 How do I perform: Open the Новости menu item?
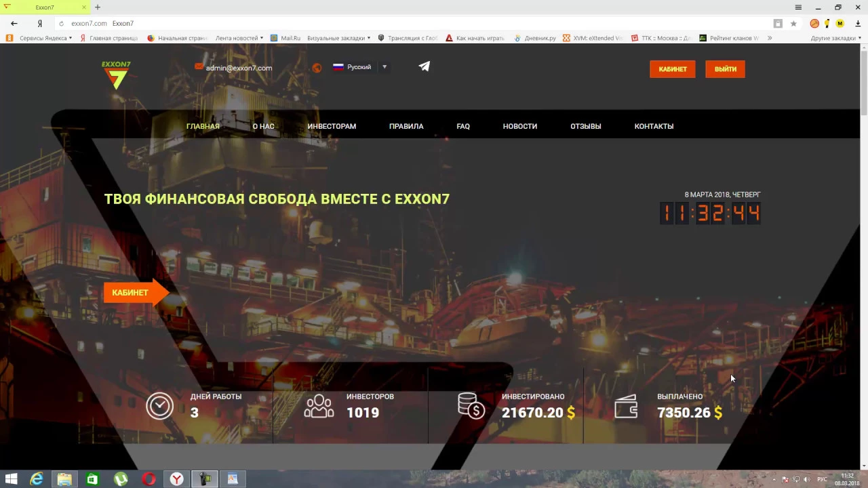520,126
